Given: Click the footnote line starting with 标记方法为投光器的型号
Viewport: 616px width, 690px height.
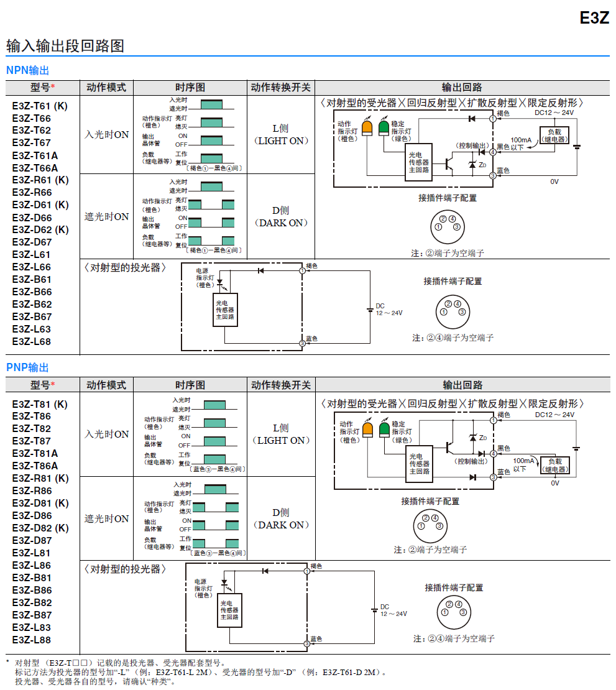Looking at the screenshot, I should (x=201, y=673).
